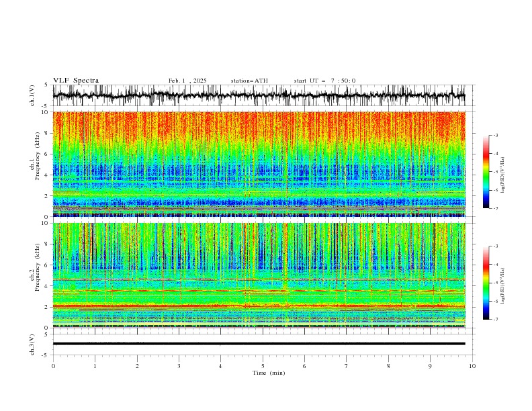The width and height of the screenshot is (532, 411).
Task: Click the "VLF Spectra" title text
Action: pos(76,81)
